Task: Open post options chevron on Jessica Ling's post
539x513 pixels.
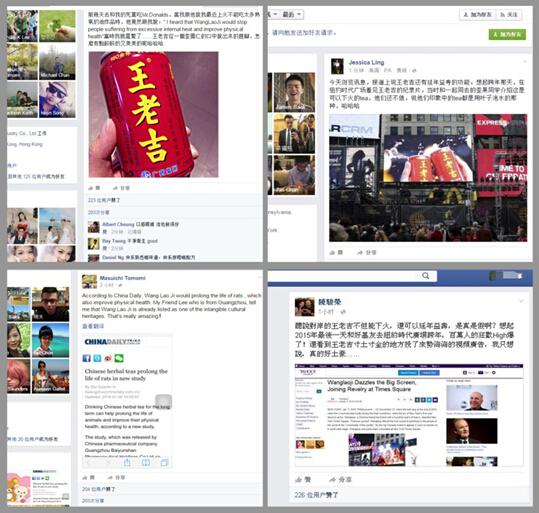Action: click(x=525, y=62)
